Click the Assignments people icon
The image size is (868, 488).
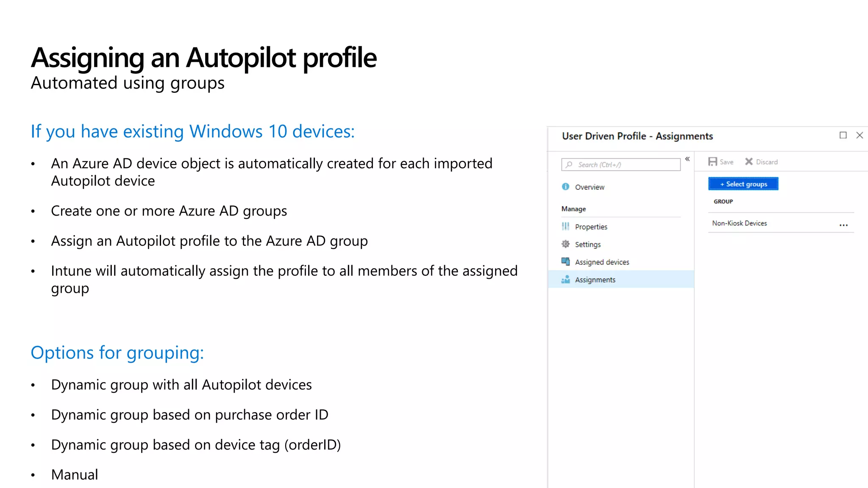pos(565,279)
